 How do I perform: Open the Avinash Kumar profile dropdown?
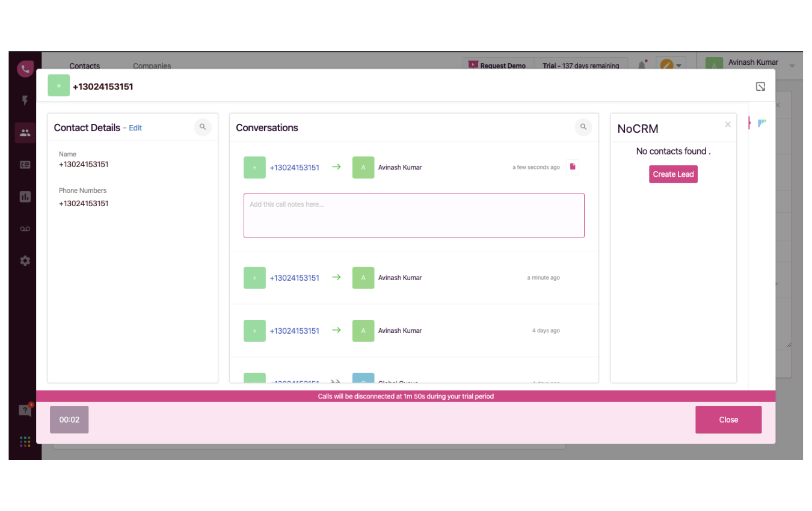click(x=752, y=62)
